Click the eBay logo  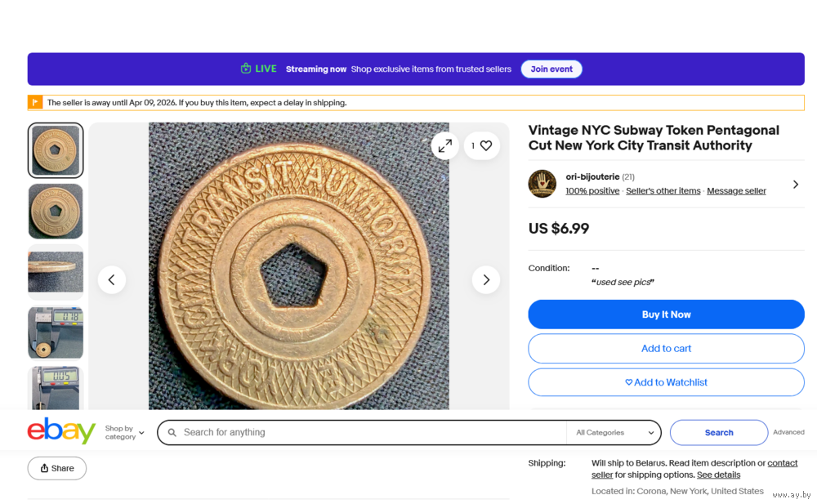(x=61, y=431)
